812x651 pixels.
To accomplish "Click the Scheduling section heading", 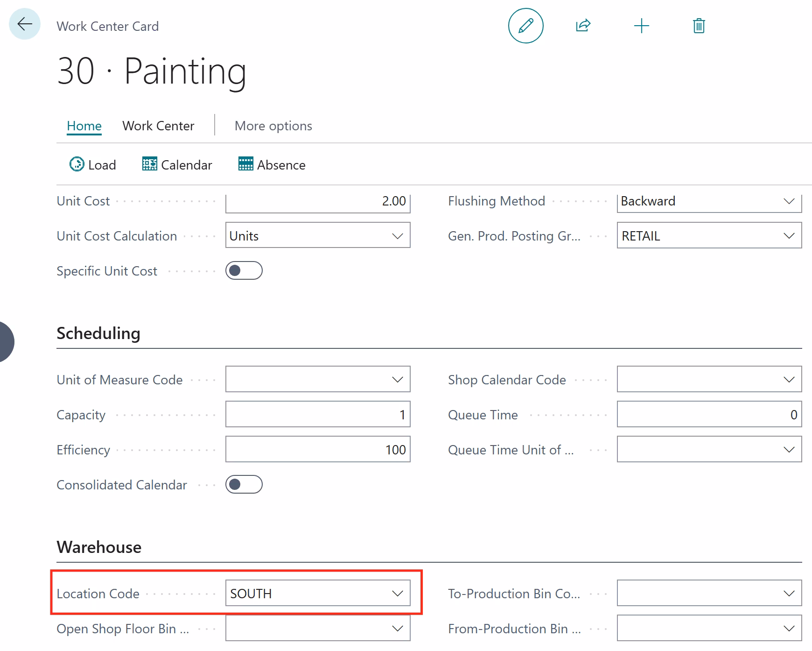I will coord(98,333).
